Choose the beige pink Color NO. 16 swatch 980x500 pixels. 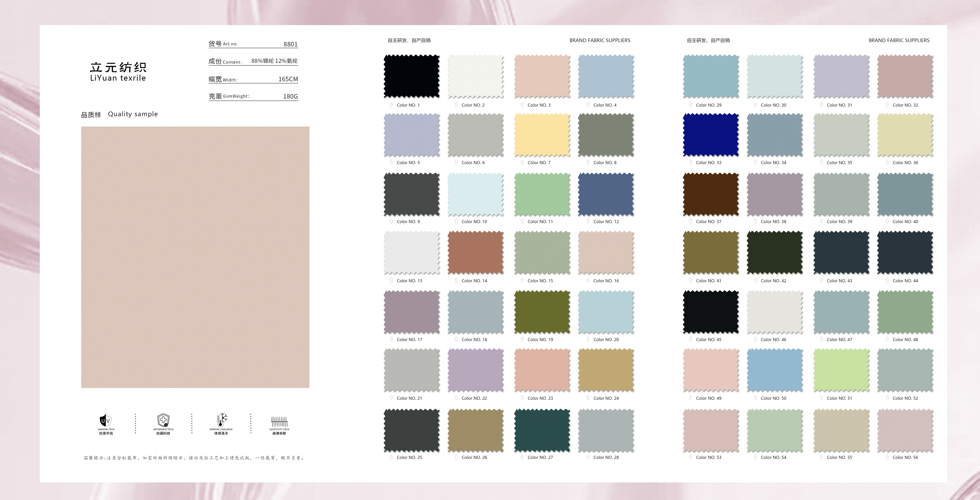[x=606, y=253]
